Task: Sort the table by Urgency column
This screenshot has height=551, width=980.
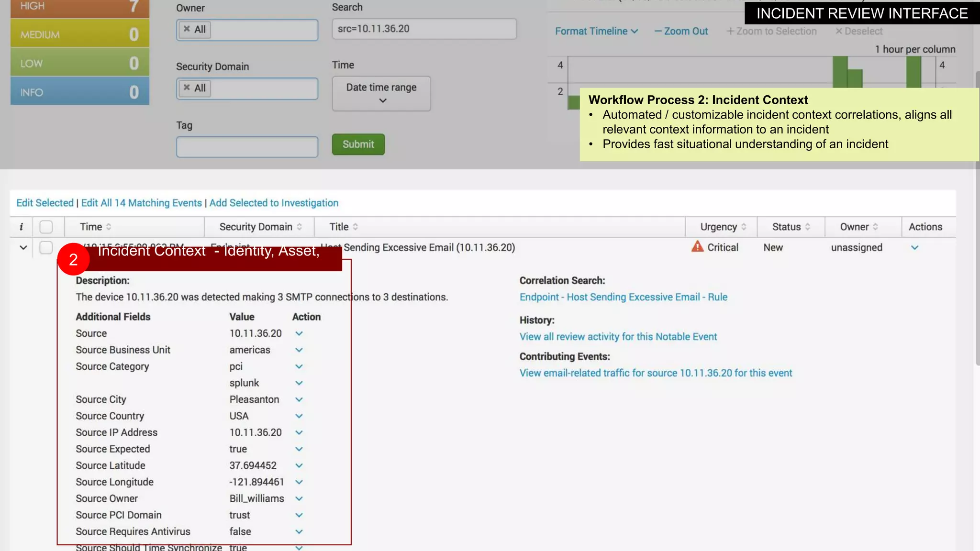Action: point(723,227)
